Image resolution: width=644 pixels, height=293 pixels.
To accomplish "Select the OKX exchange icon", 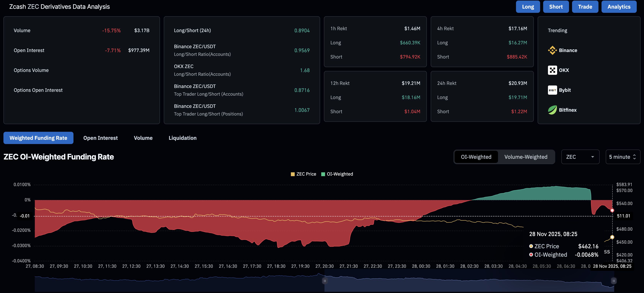I will pos(552,70).
